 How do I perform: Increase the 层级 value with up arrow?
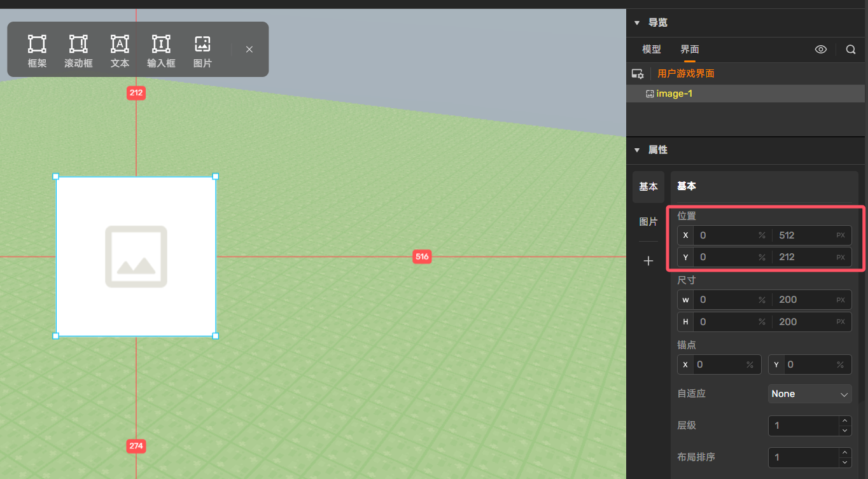coord(845,420)
